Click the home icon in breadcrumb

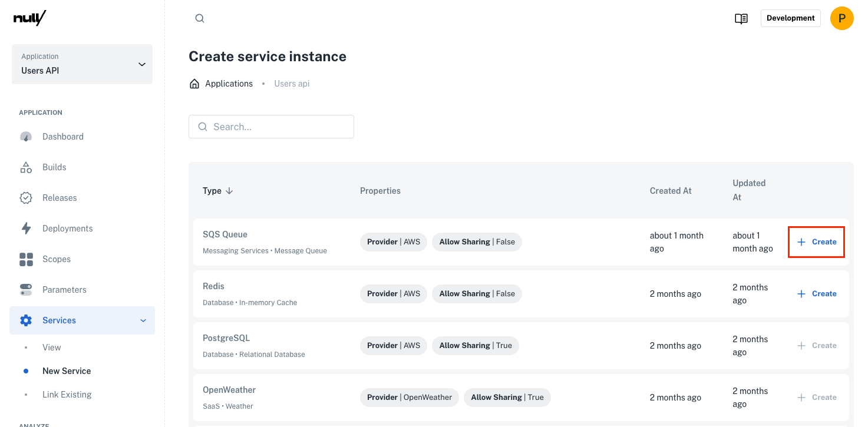pyautogui.click(x=194, y=84)
